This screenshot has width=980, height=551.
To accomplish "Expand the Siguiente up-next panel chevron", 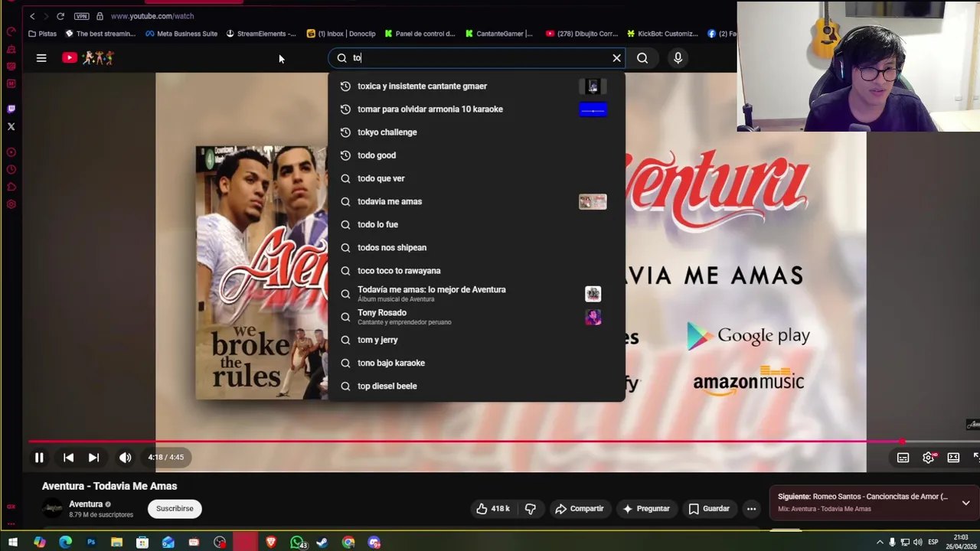I will point(965,504).
